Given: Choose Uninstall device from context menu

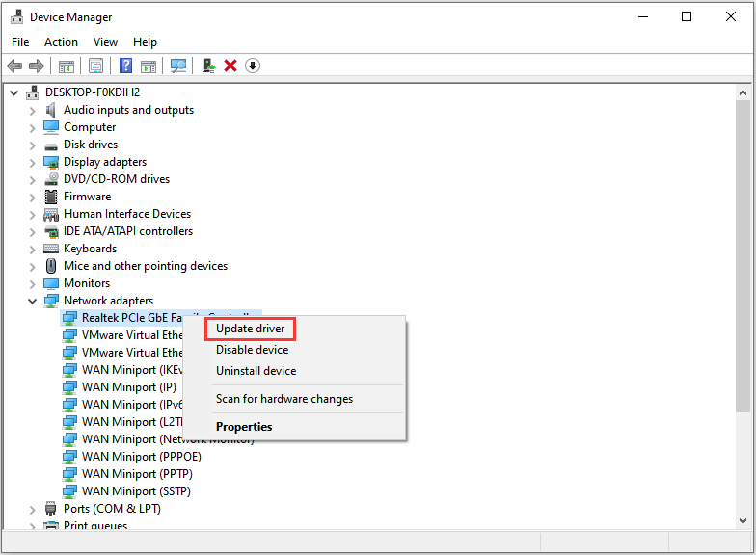Looking at the screenshot, I should coord(256,371).
